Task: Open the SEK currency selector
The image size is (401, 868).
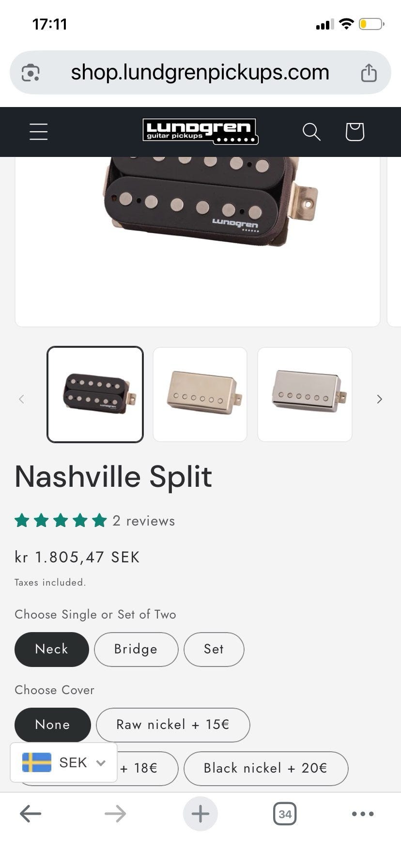Action: 64,762
